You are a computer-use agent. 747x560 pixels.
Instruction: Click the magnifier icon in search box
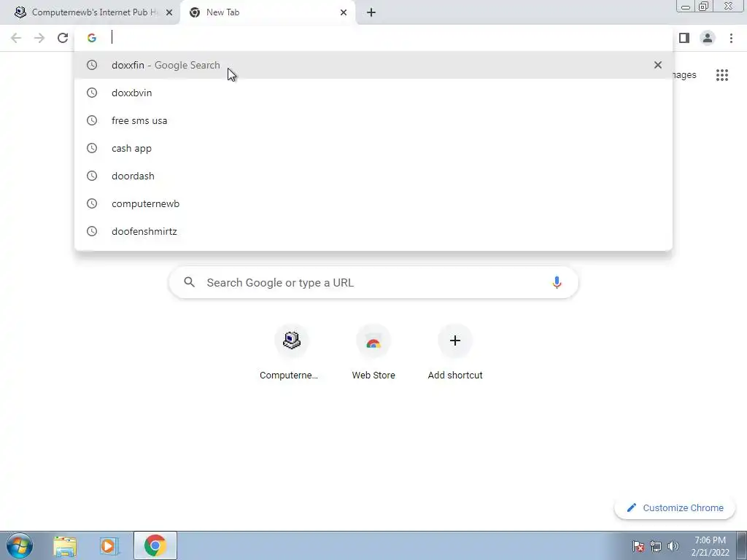(x=189, y=282)
